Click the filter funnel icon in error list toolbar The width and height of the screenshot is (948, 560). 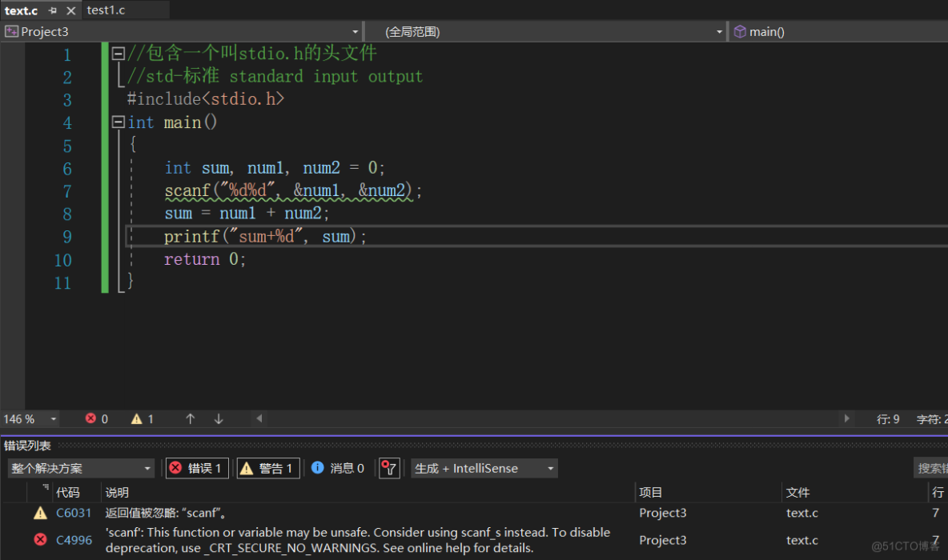tap(390, 468)
